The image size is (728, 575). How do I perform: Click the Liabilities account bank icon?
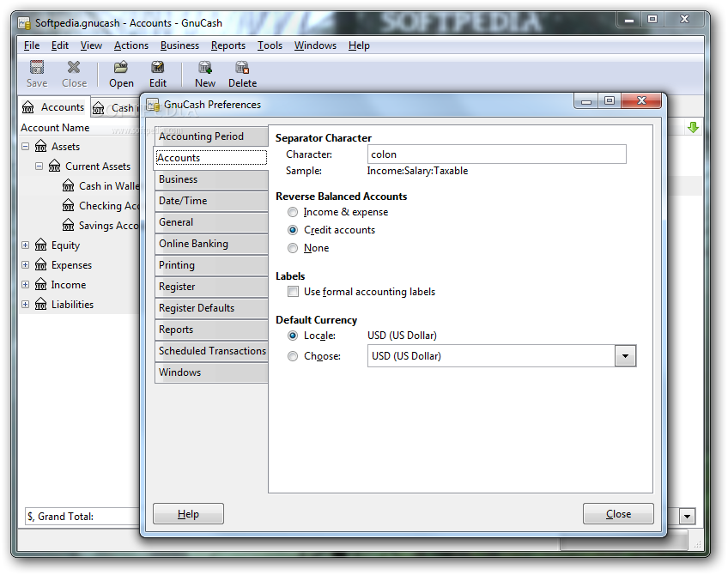point(41,305)
